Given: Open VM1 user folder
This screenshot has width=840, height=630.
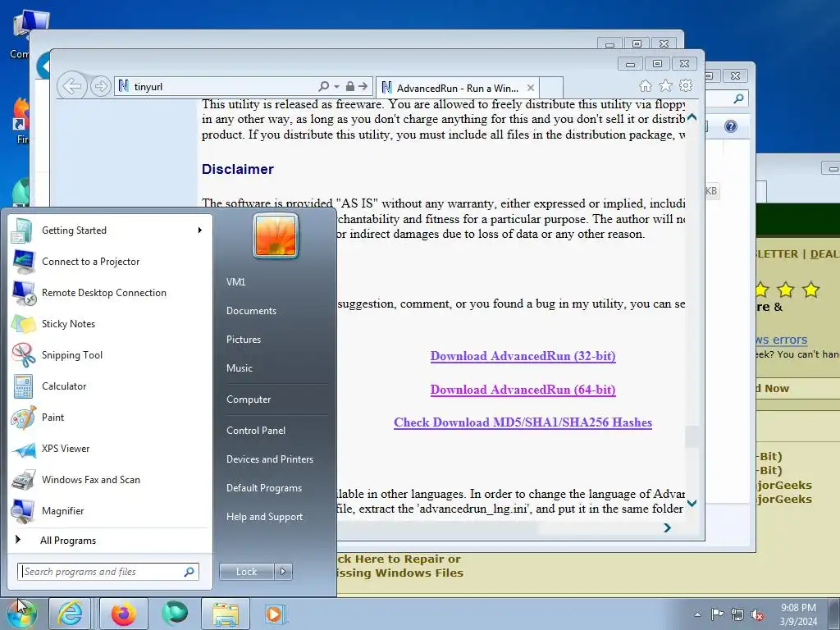Looking at the screenshot, I should [235, 282].
